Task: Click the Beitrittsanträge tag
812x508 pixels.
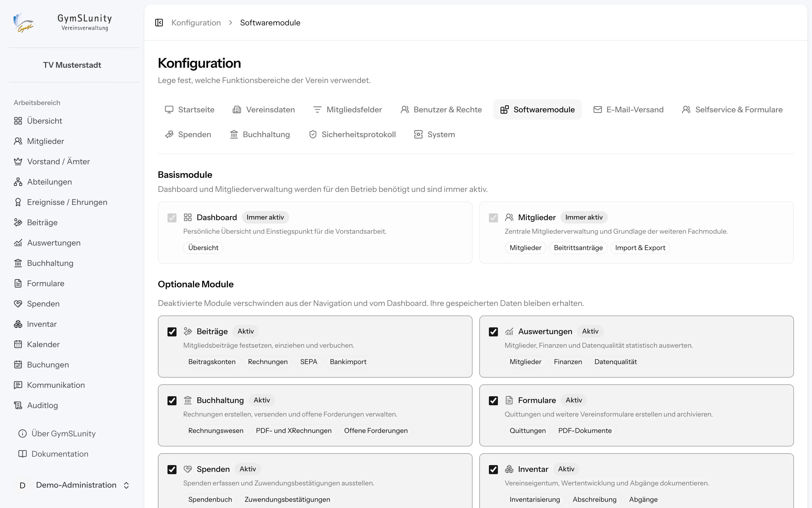Action: (578, 248)
